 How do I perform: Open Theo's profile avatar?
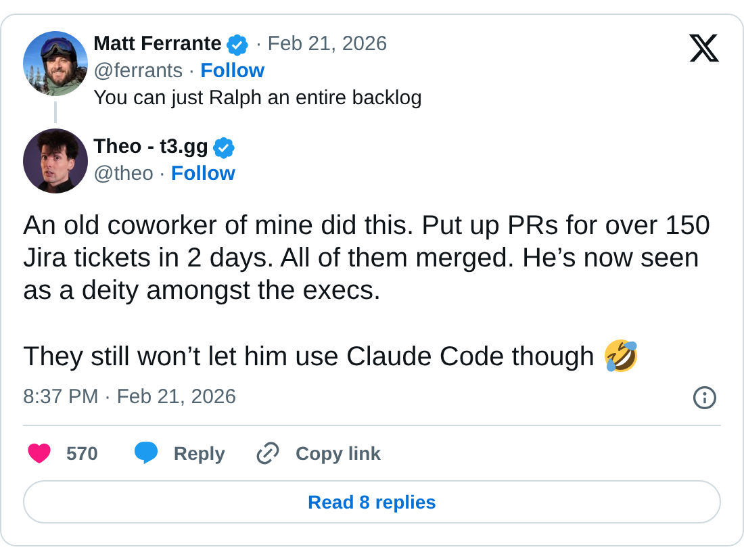tap(55, 161)
